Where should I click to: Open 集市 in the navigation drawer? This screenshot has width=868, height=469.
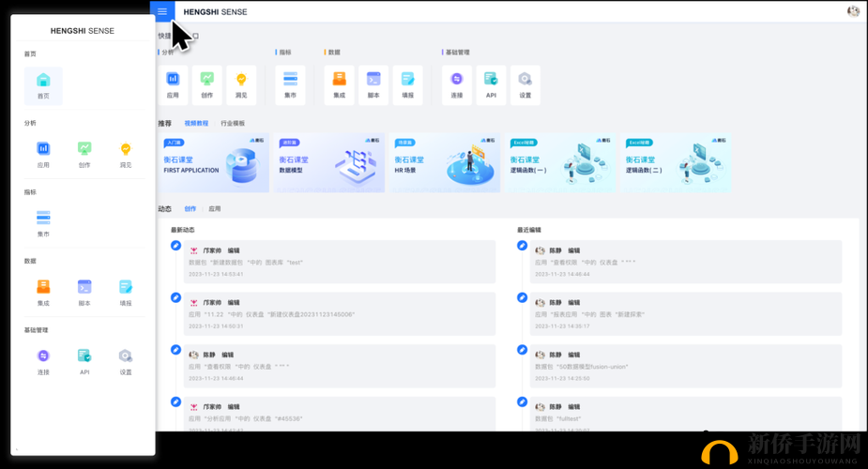pyautogui.click(x=43, y=223)
